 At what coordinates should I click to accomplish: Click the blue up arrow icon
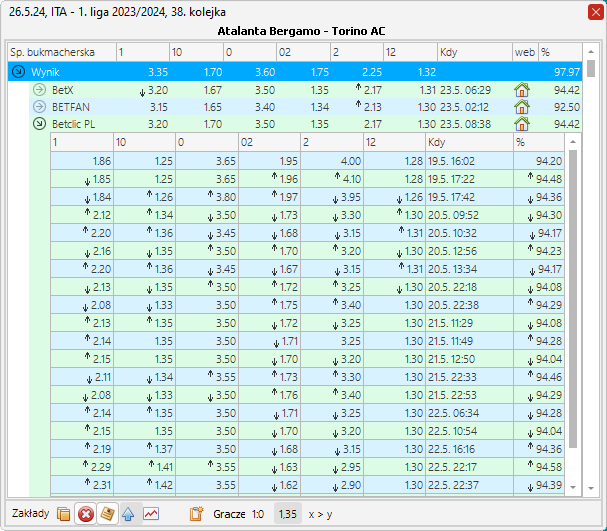click(x=128, y=514)
